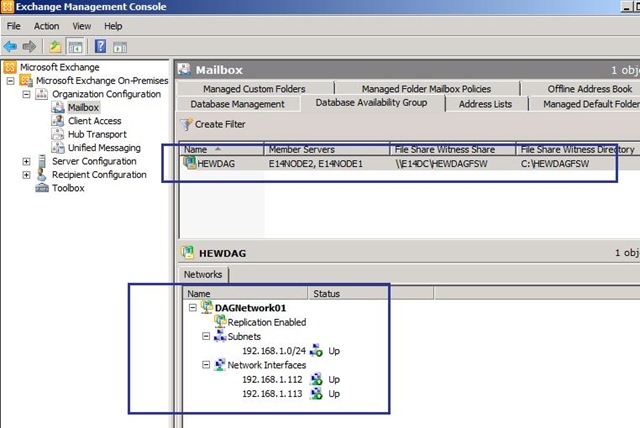Click the Network Interfaces node icon
The image size is (640, 428).
click(x=220, y=364)
